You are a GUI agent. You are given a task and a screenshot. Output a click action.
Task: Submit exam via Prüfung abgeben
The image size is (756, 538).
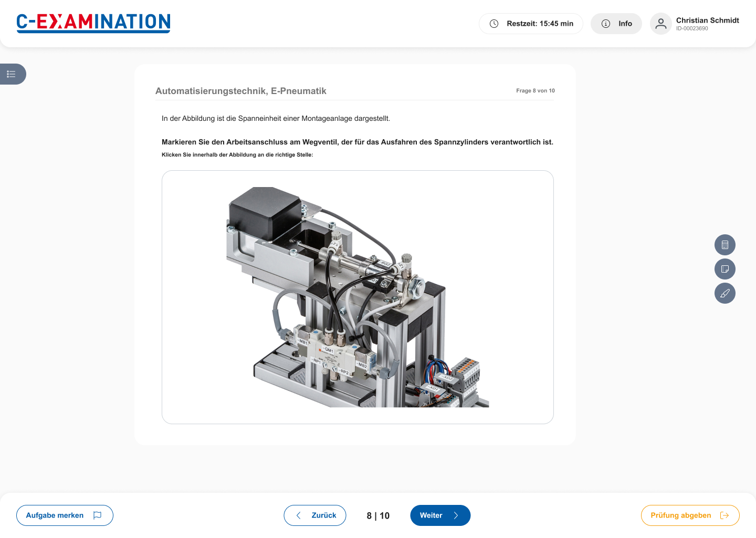coord(690,515)
